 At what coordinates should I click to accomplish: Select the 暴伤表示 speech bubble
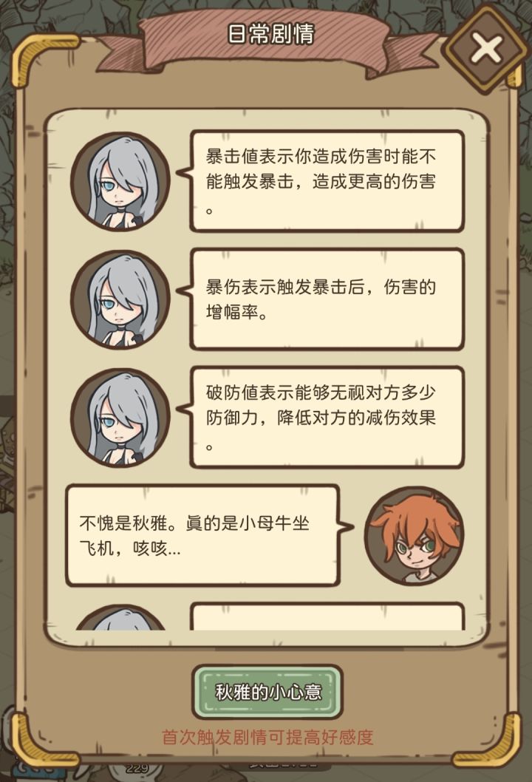click(327, 299)
